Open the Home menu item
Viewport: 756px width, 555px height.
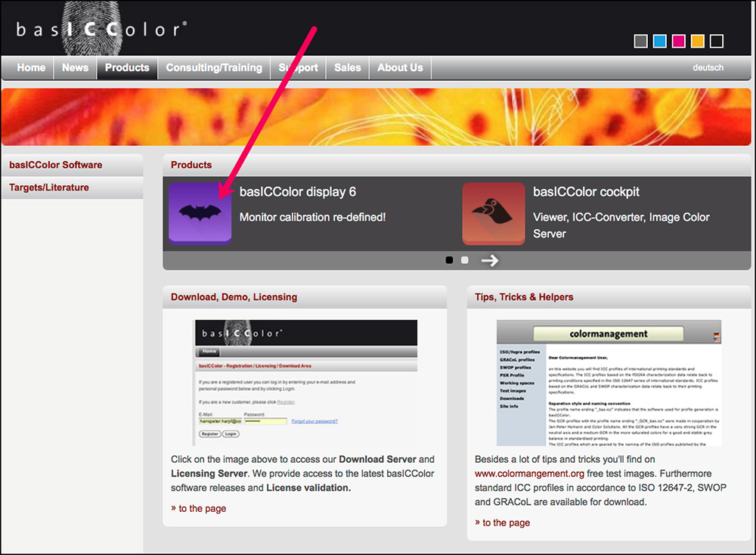[x=31, y=67]
